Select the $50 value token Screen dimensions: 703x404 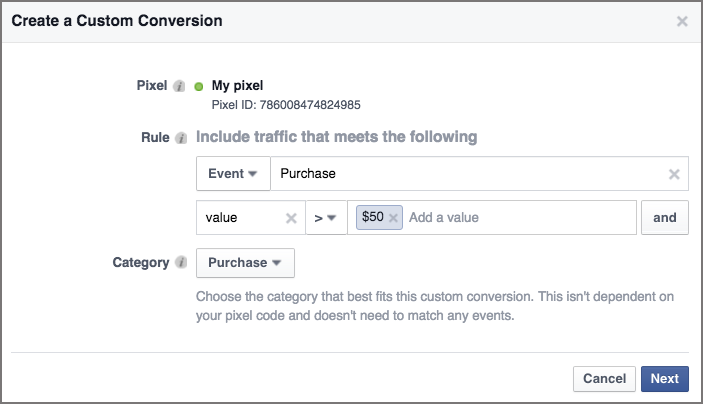click(372, 218)
